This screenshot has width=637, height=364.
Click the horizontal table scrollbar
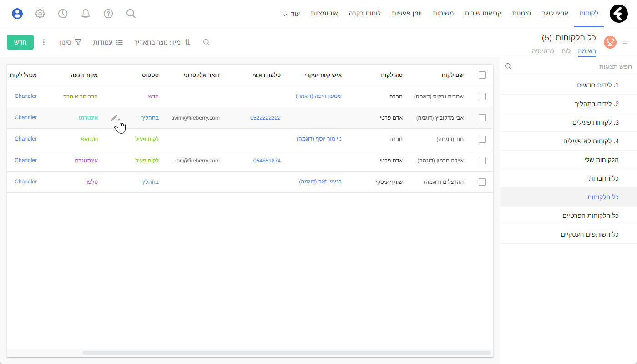pyautogui.click(x=287, y=353)
